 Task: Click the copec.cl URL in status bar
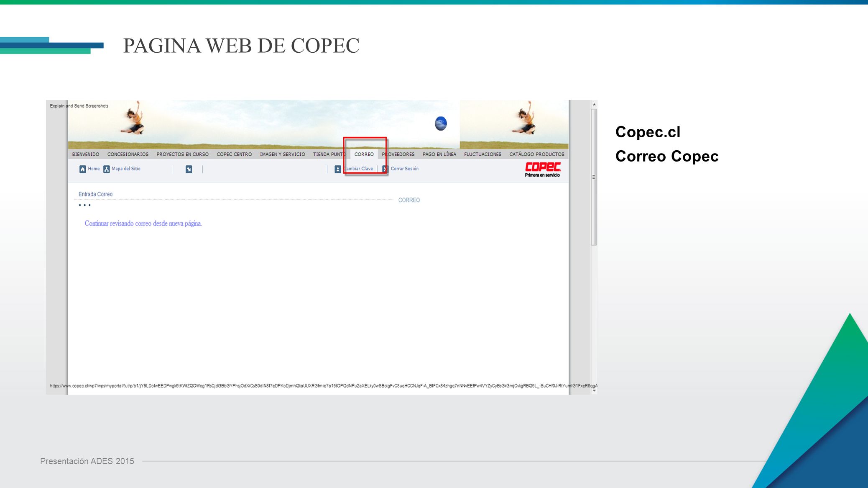324,386
